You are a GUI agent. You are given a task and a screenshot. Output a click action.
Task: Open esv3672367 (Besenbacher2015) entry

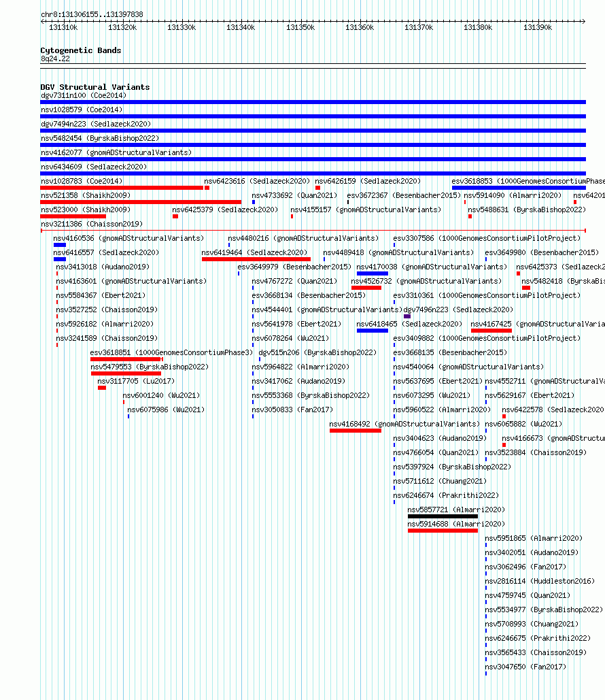(404, 195)
